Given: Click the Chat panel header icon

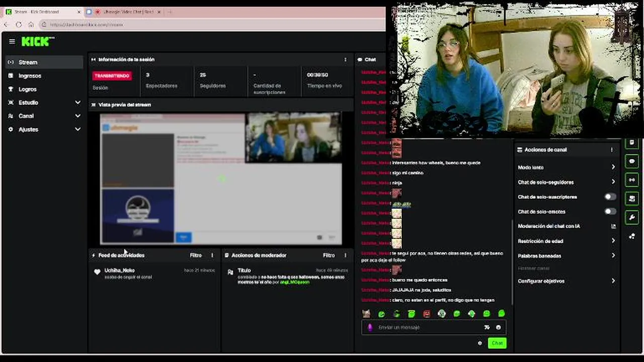Looking at the screenshot, I should coord(360,59).
